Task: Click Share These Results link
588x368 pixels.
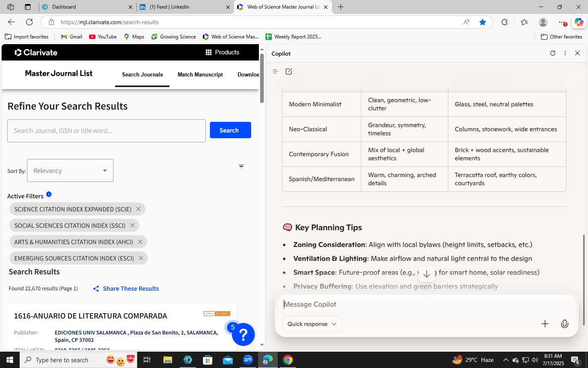Action: click(126, 289)
